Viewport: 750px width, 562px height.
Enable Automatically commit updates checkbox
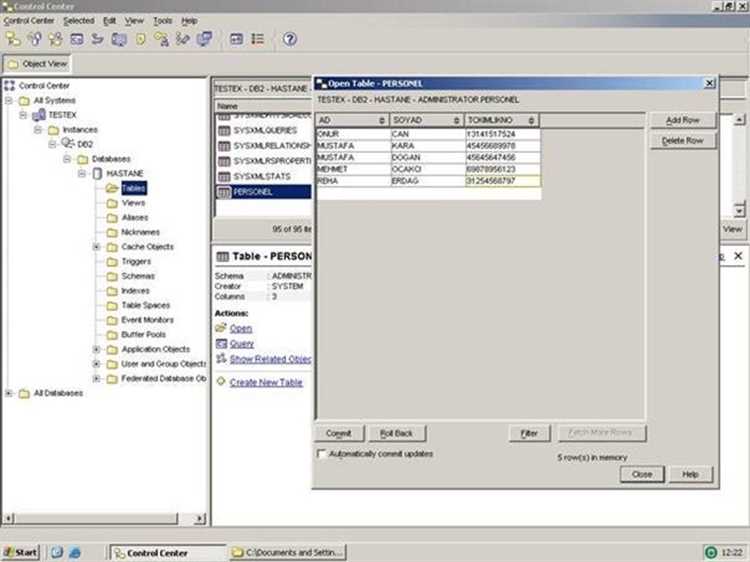pyautogui.click(x=322, y=454)
